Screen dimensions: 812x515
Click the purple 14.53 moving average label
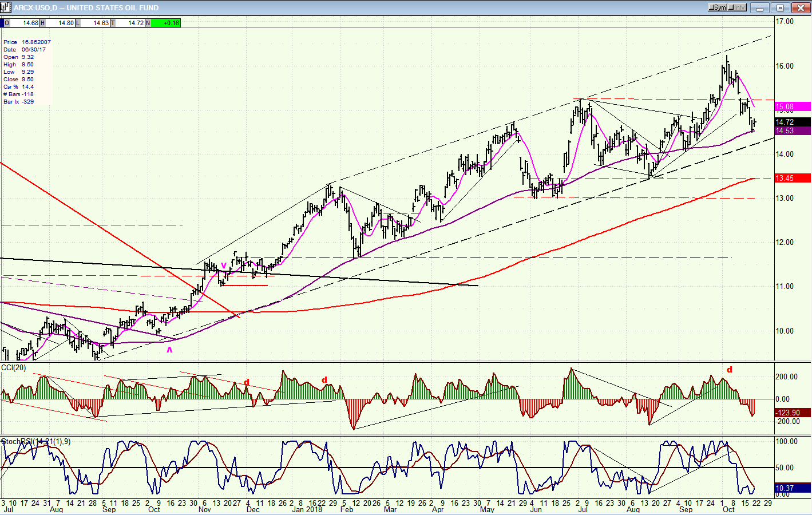point(792,131)
